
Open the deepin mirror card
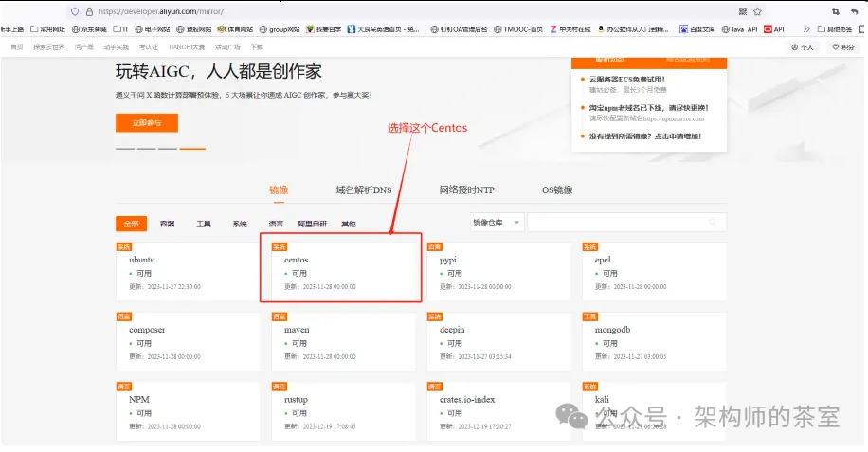point(498,341)
